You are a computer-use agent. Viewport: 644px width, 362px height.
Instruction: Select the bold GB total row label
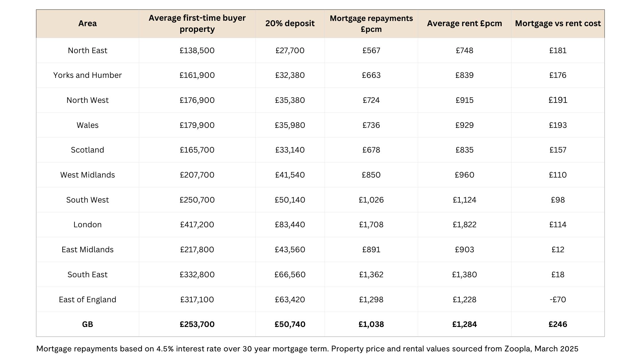tap(87, 324)
